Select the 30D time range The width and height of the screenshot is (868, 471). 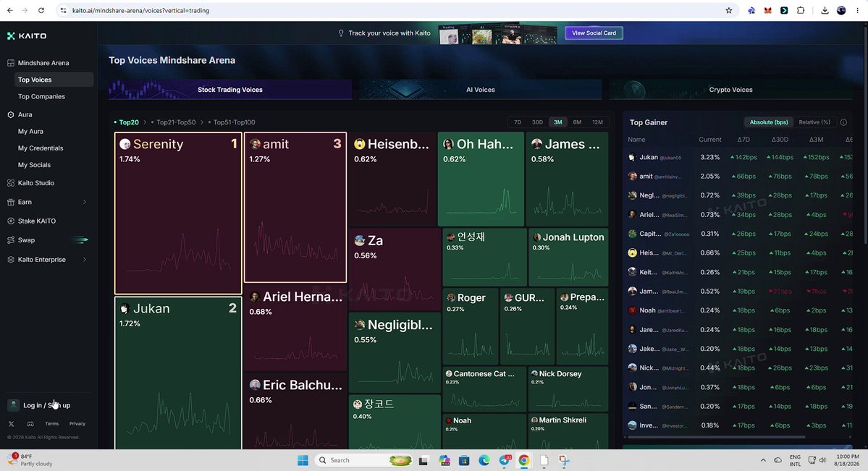[x=537, y=122]
